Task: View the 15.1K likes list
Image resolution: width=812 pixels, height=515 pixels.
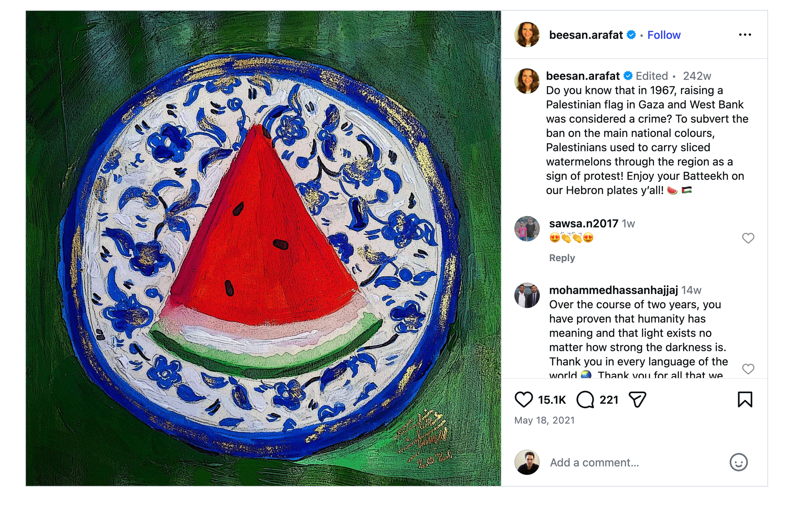Action: pos(552,400)
